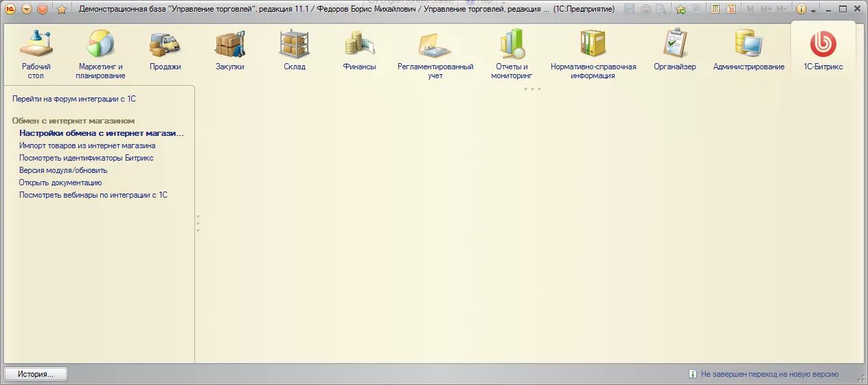Open the calculator icon
The width and height of the screenshot is (868, 385).
pos(716,9)
